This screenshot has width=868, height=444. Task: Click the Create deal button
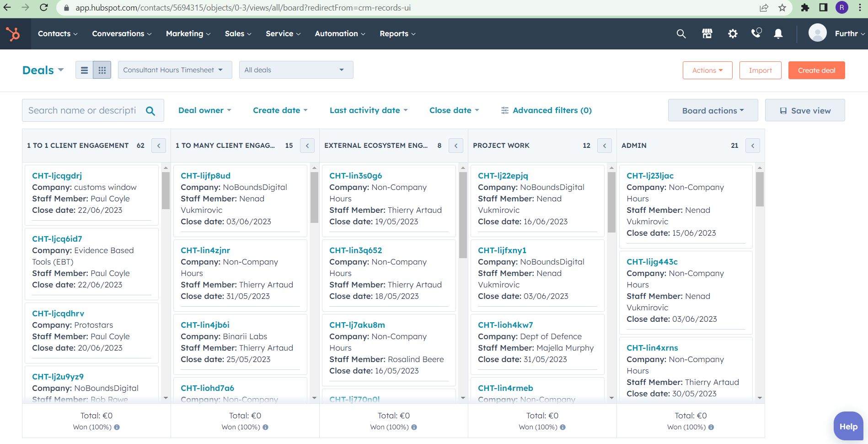click(x=816, y=70)
